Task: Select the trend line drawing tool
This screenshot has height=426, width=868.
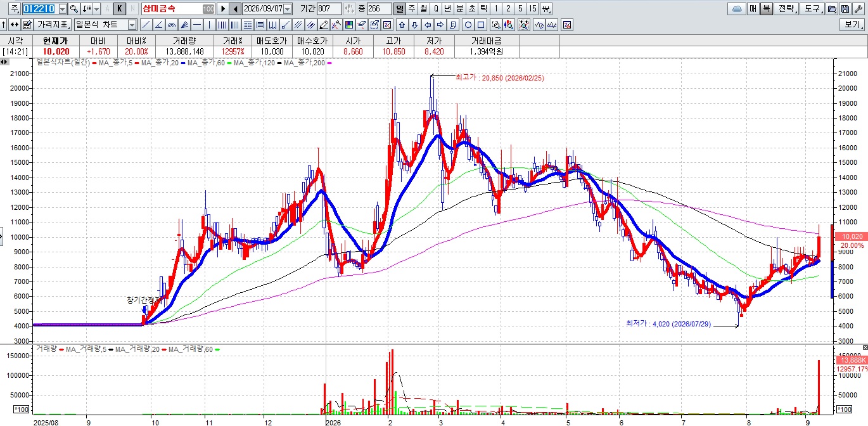Action: pos(146,25)
